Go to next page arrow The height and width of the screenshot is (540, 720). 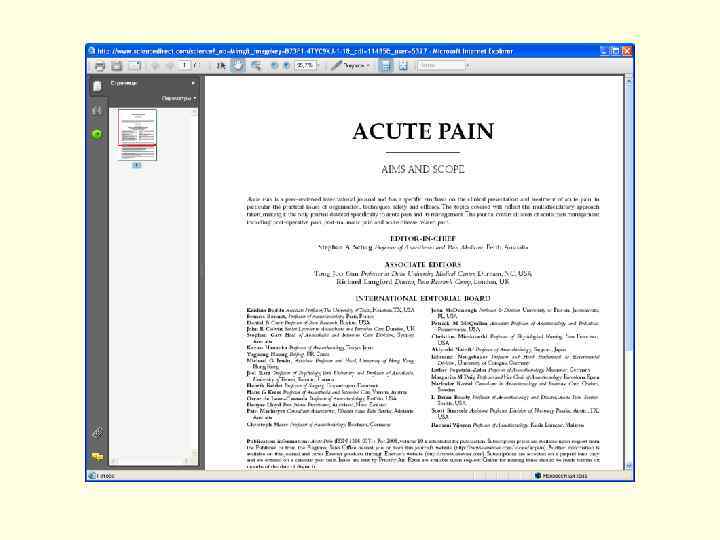pos(169,66)
